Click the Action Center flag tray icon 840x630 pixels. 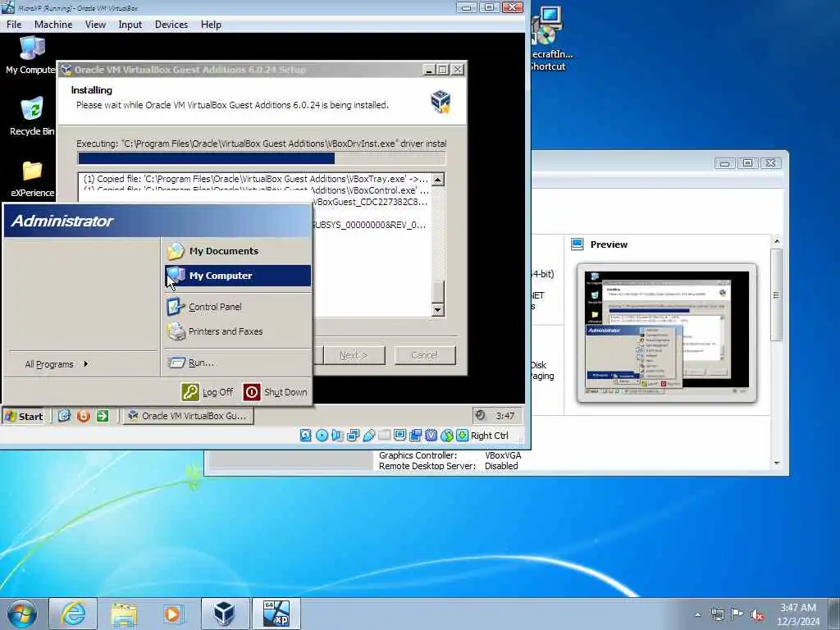737,614
